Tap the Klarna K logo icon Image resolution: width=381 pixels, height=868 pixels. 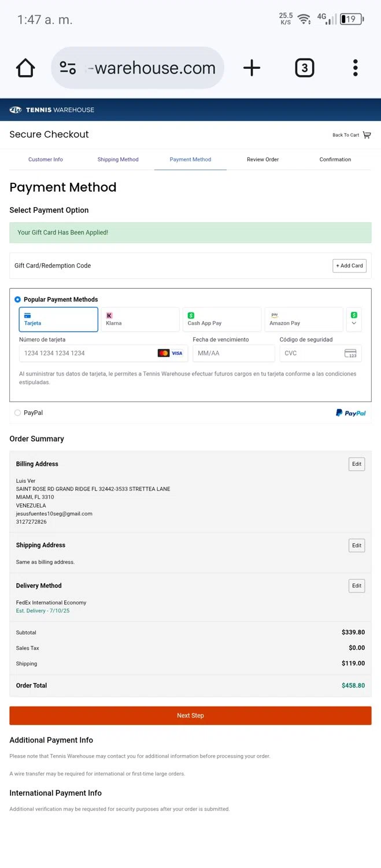(109, 315)
